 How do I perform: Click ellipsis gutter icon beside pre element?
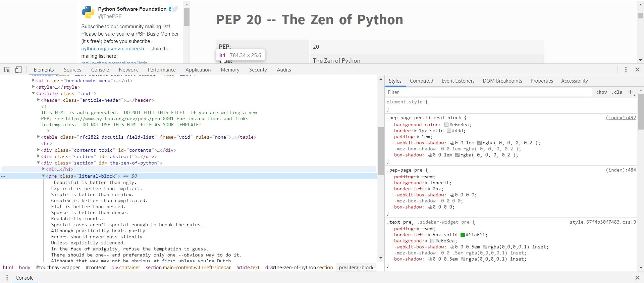3,176
